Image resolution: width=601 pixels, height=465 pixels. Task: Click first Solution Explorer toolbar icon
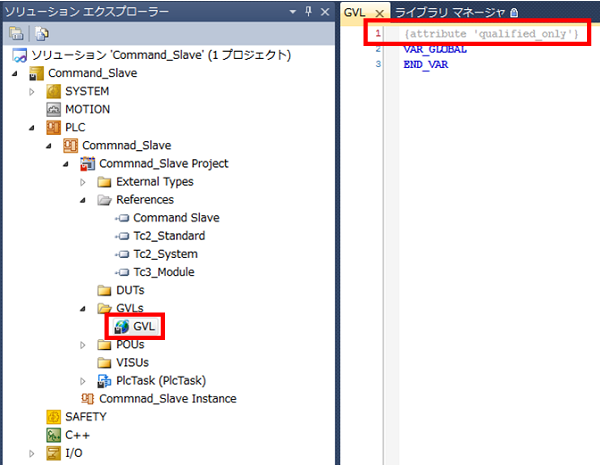click(x=17, y=33)
